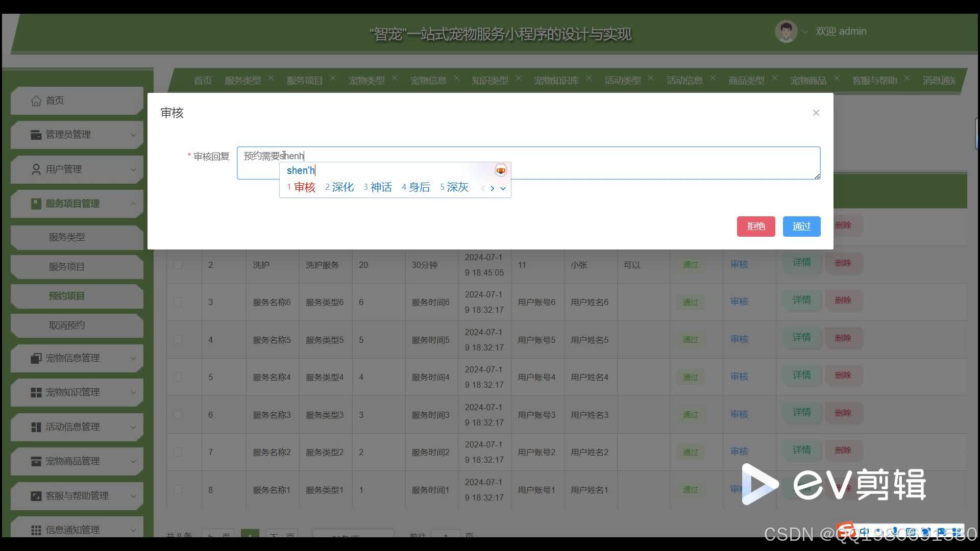This screenshot has height=551, width=980.
Task: Check the checkbox for row 3
Action: [178, 302]
